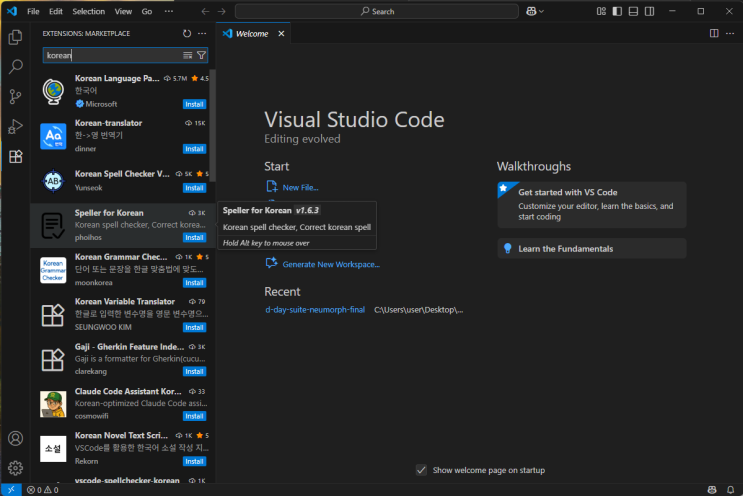743x496 pixels.
Task: Open the Search view in activity bar
Action: [x=15, y=67]
